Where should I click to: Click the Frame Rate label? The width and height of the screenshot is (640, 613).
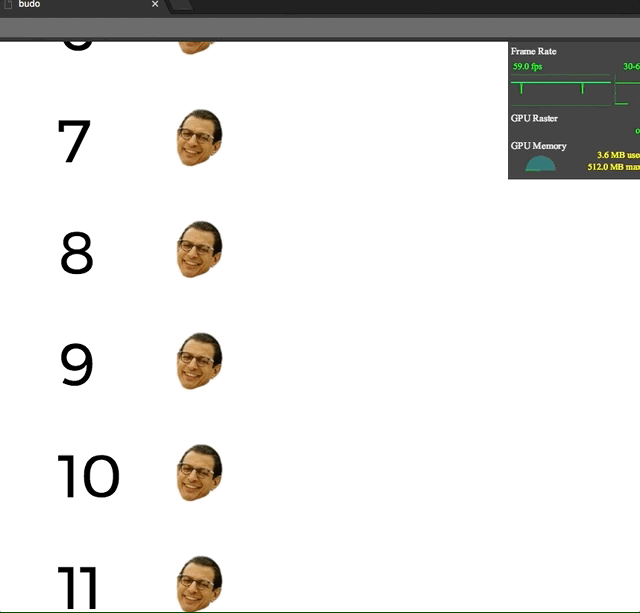click(533, 51)
